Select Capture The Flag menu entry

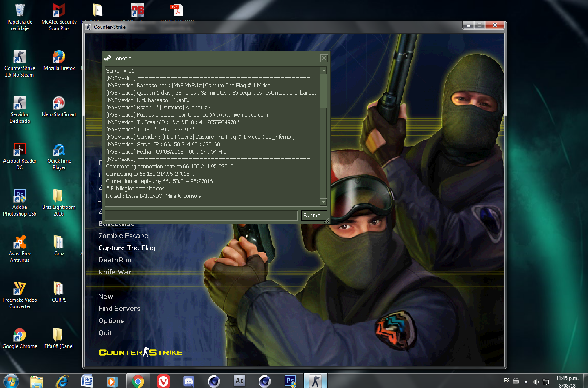click(x=127, y=248)
